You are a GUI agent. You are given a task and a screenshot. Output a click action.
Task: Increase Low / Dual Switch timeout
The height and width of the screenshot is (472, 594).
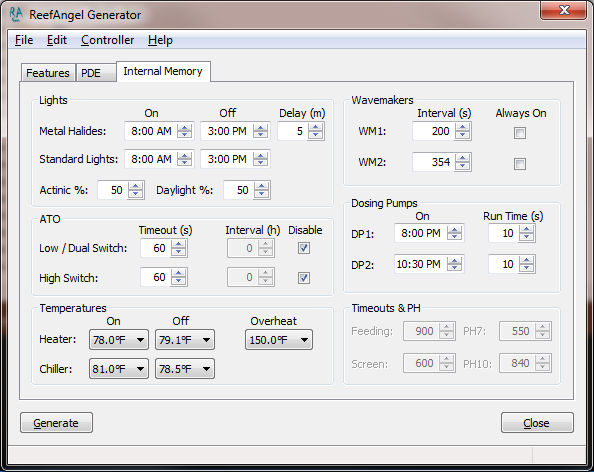178,244
